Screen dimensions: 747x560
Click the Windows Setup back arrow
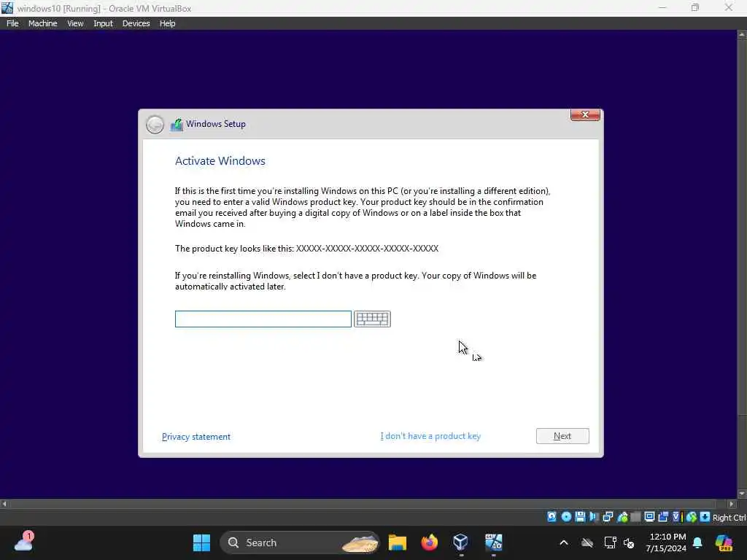pyautogui.click(x=155, y=125)
